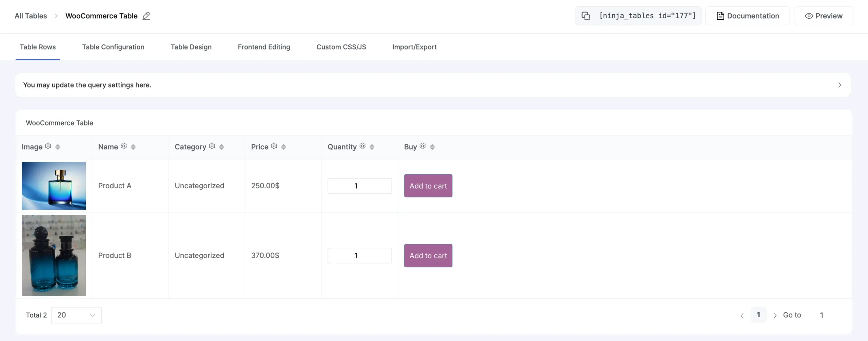Switch to Table Rows tab

click(x=38, y=47)
